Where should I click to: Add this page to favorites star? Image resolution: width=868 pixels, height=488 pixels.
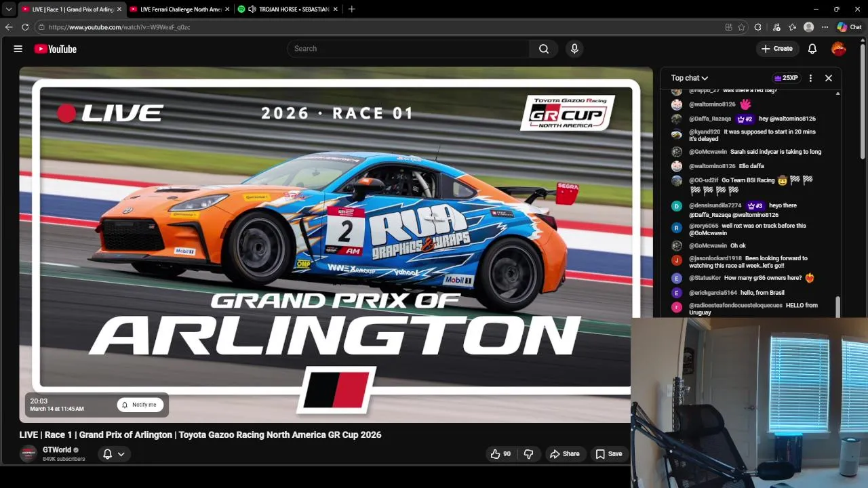(742, 27)
